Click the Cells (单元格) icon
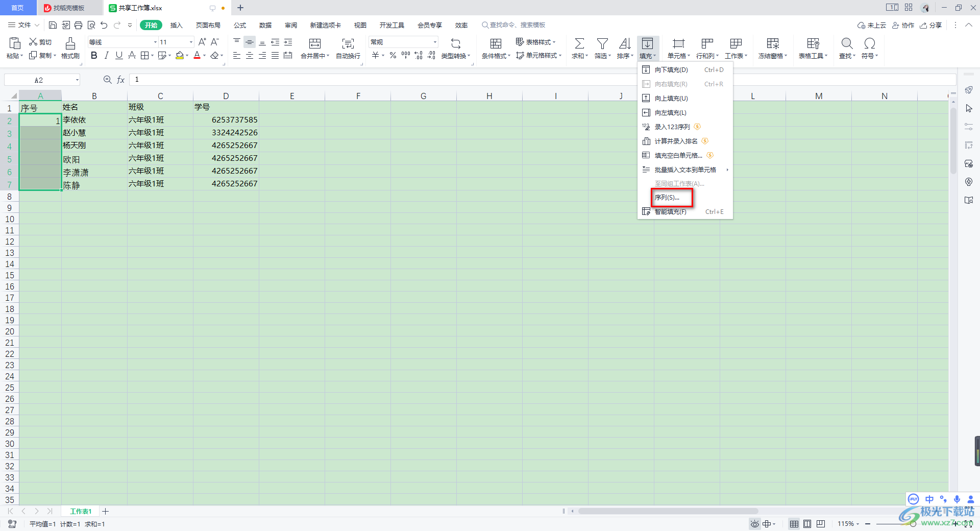 678,43
